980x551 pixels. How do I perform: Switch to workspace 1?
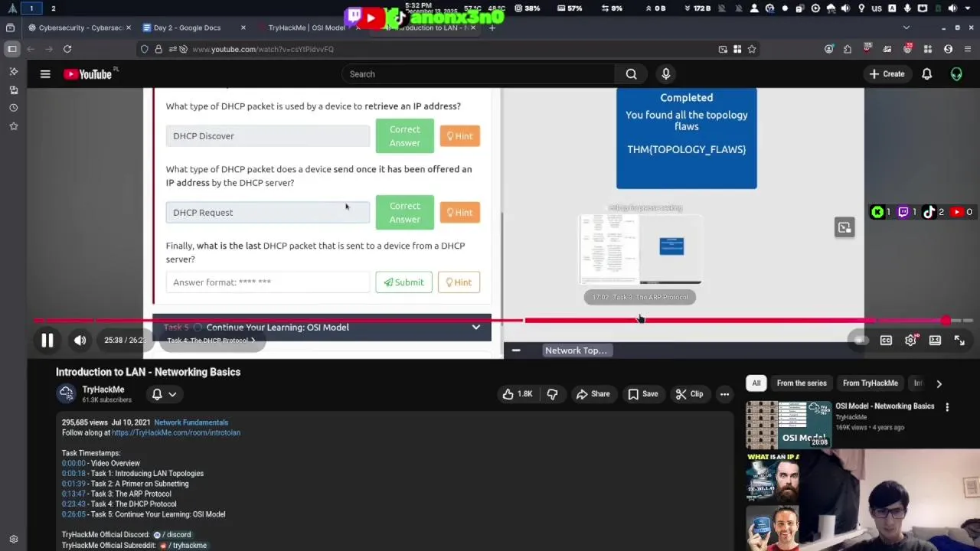(31, 8)
